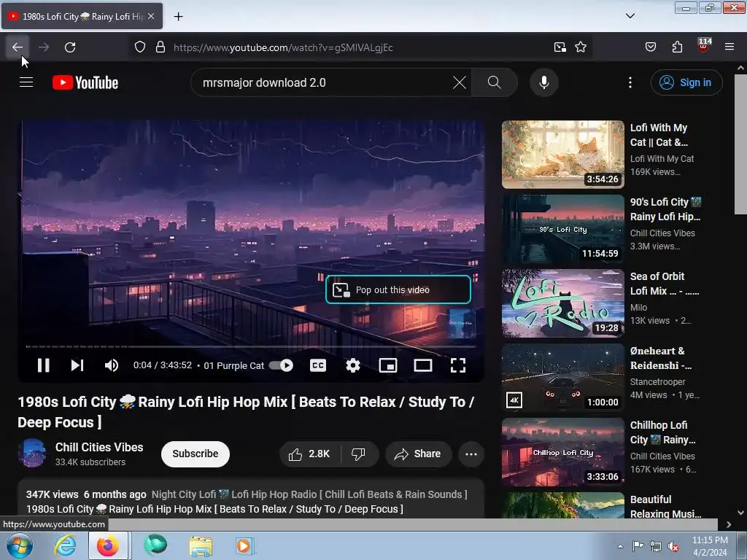Open YouTube guide hamburger menu
The width and height of the screenshot is (747, 560).
[26, 82]
